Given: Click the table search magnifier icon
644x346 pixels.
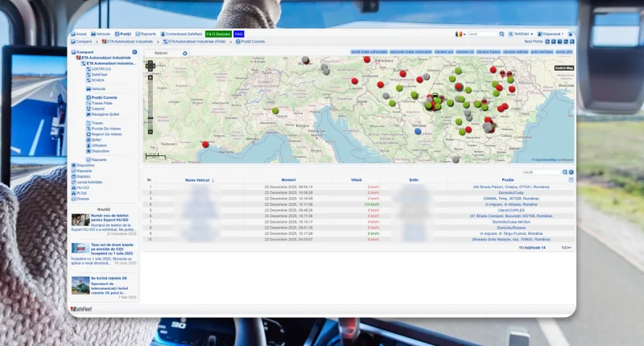Looking at the screenshot, I should pos(563,172).
